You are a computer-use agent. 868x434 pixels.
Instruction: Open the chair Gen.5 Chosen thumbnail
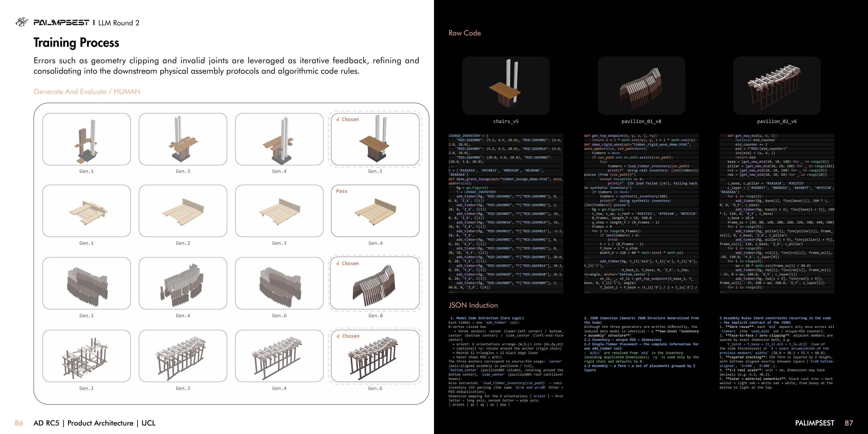375,139
